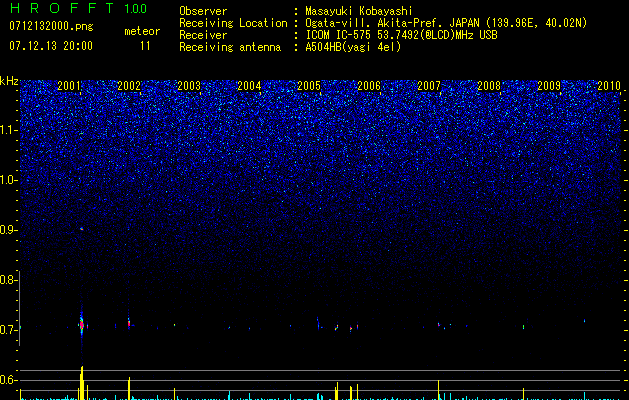Image resolution: width=629 pixels, height=400 pixels.
Task: Click the strong meteor echo at 2001
Action: coord(81,324)
